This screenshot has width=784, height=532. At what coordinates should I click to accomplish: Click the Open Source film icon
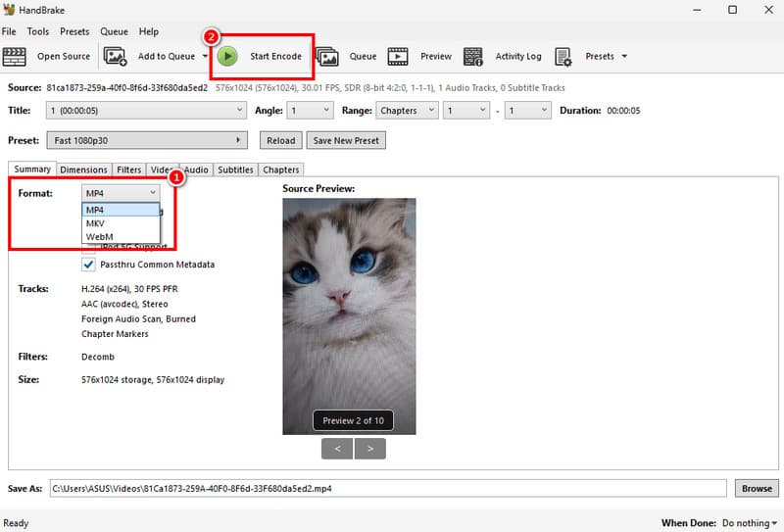pos(16,57)
